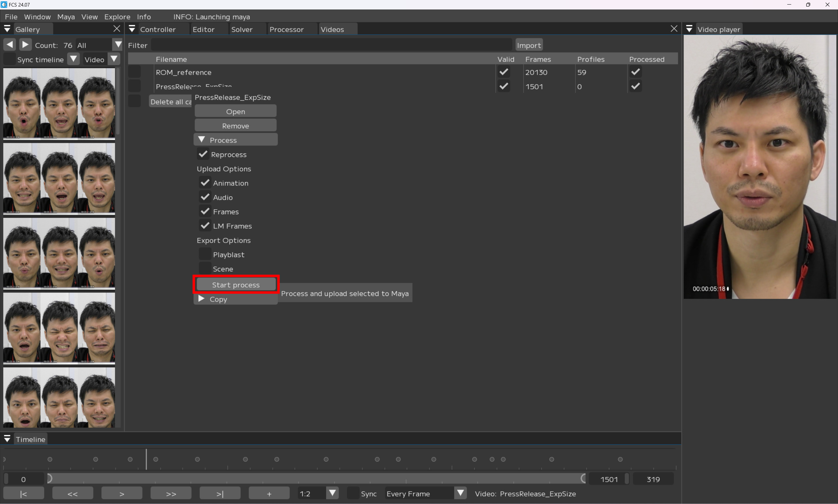
Task: Click the Filter text field
Action: pos(331,45)
